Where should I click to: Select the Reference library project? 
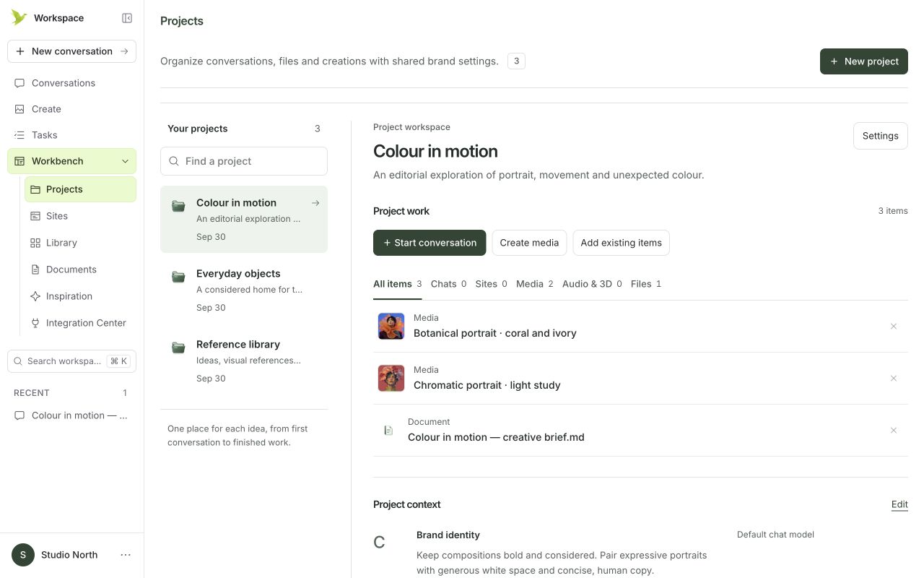[x=244, y=361]
